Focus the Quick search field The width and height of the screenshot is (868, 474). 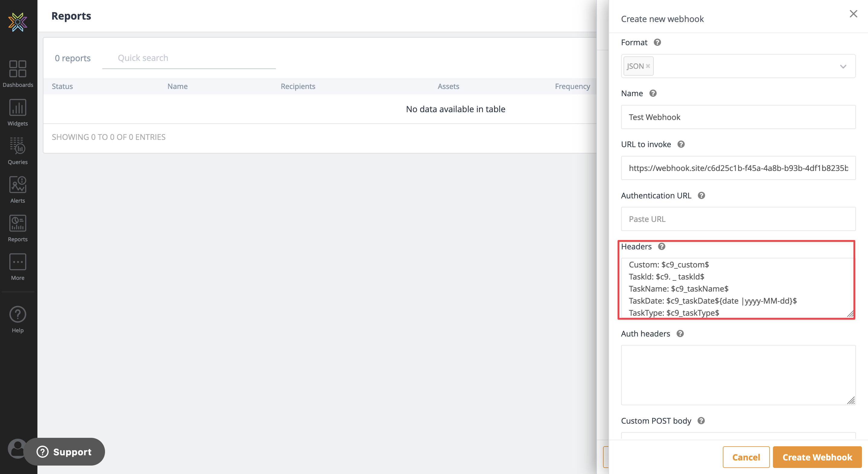pos(189,58)
